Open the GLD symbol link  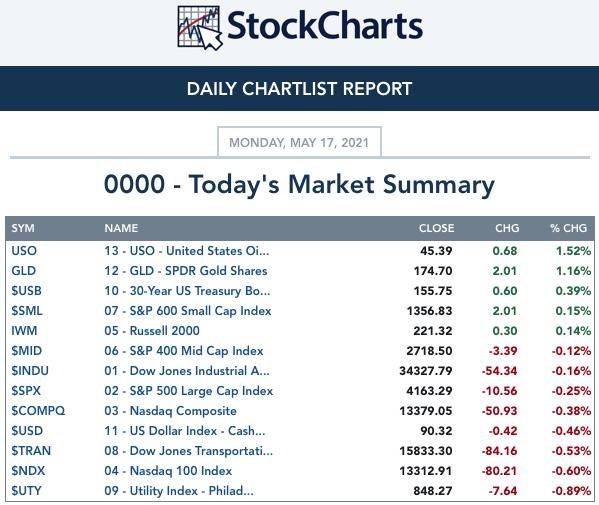24,271
